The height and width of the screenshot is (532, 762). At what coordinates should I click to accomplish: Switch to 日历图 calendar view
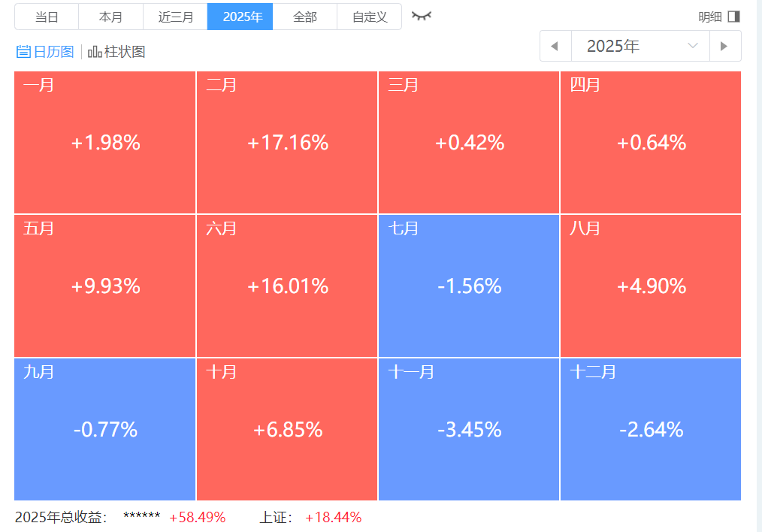click(x=46, y=52)
